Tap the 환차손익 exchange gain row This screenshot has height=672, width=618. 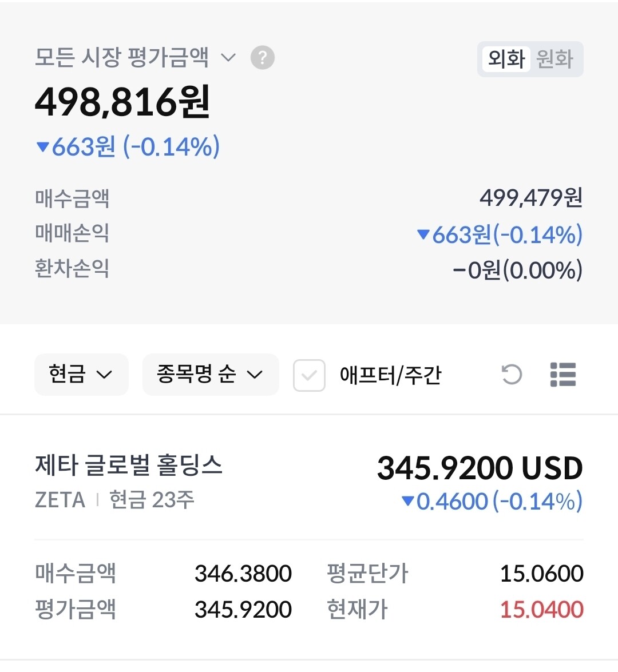(x=517, y=270)
